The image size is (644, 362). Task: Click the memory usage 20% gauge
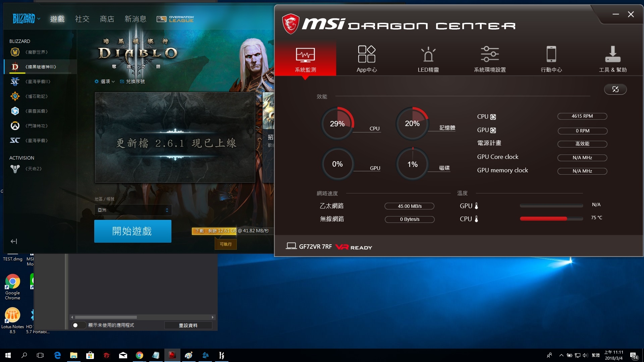pos(412,123)
